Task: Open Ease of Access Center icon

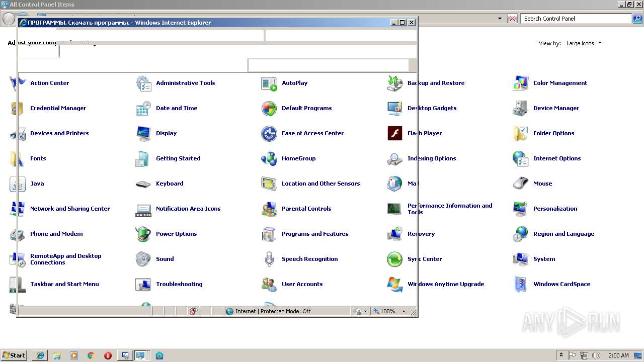Action: [x=269, y=133]
